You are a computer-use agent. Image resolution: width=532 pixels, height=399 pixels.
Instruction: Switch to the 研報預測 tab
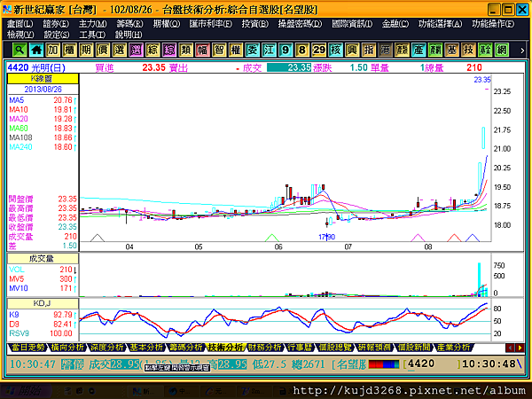pyautogui.click(x=374, y=348)
